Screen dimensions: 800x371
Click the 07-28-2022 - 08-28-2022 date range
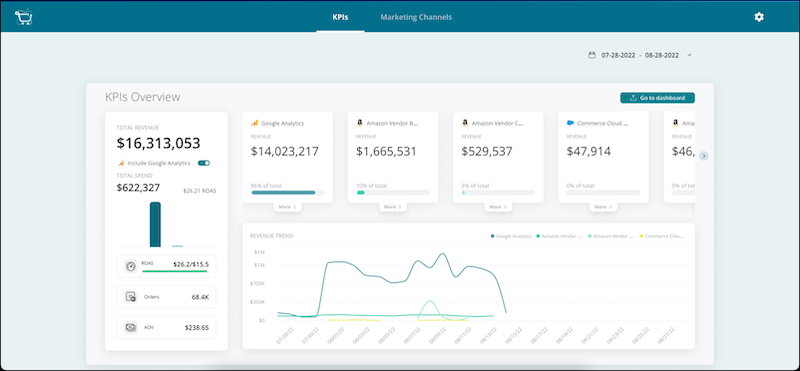pyautogui.click(x=640, y=55)
